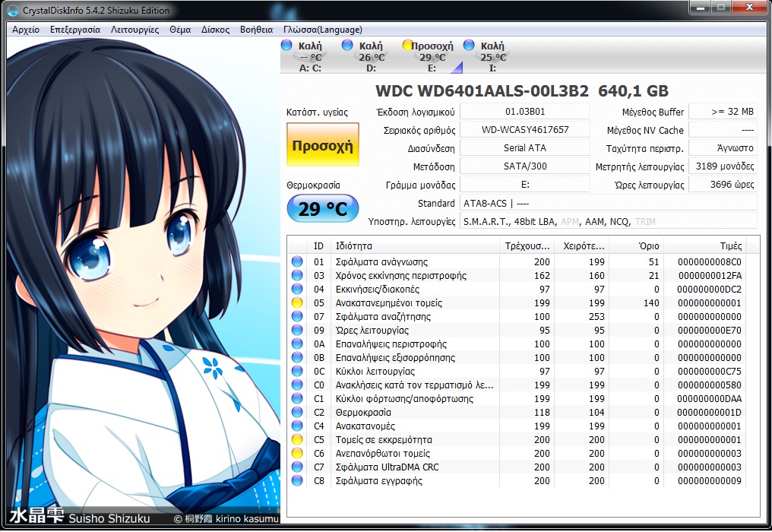This screenshot has height=532, width=772.
Task: Click yellow icon for 05 Ανακατανεμημένοι τομείς
Action: (x=297, y=302)
